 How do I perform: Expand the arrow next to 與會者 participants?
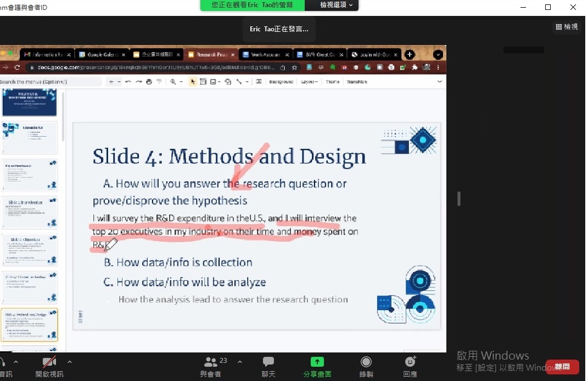[239, 362]
